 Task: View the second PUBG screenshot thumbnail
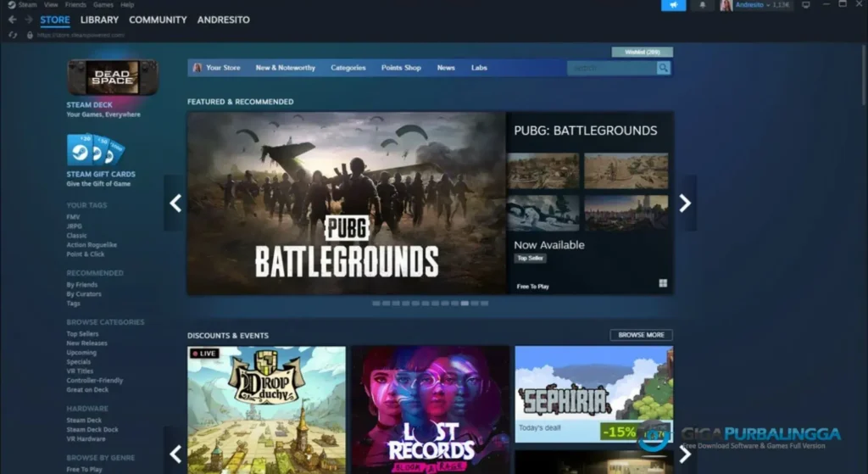click(x=626, y=171)
